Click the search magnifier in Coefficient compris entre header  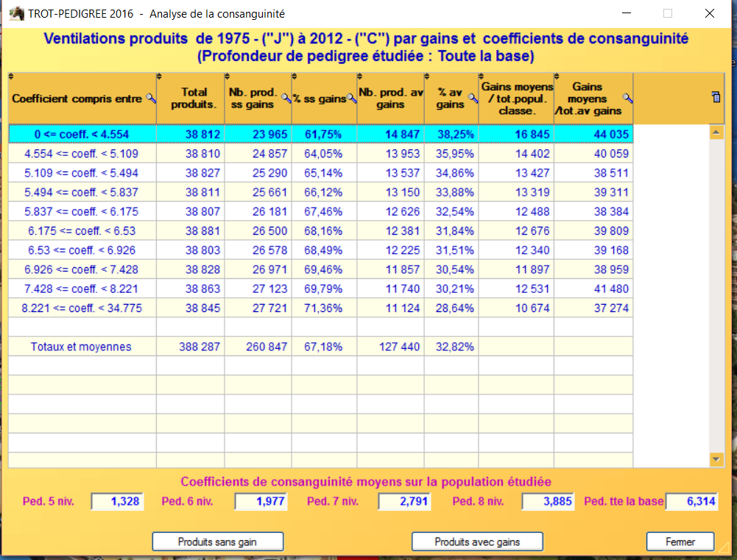click(x=151, y=98)
